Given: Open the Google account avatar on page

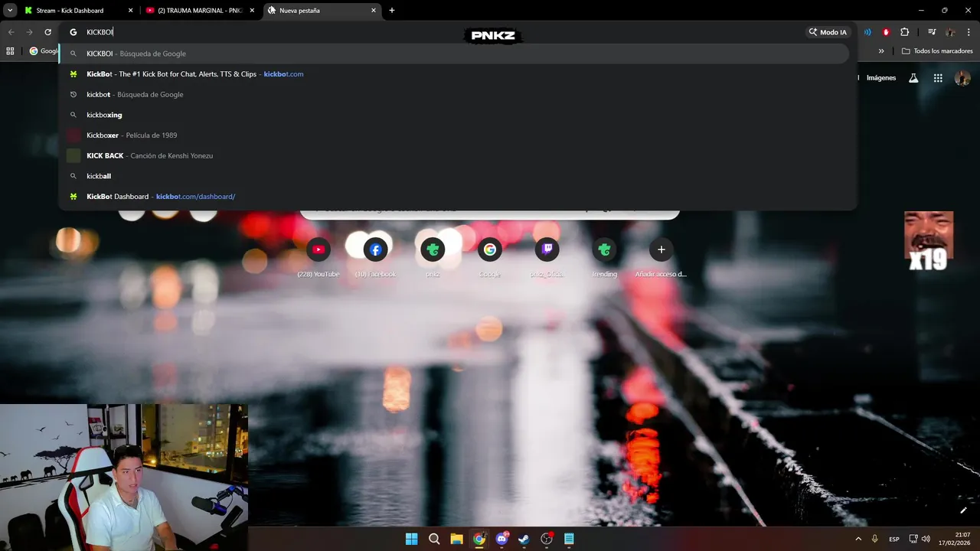Looking at the screenshot, I should coord(963,78).
